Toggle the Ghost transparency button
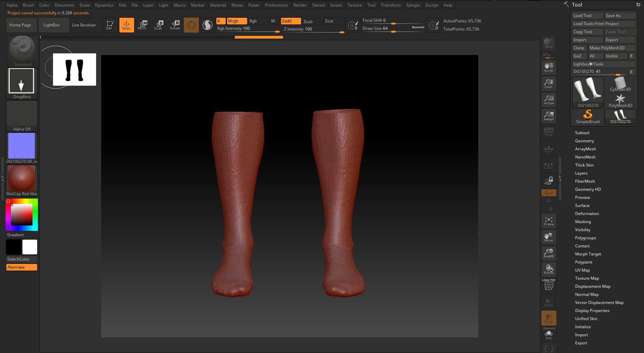 click(x=549, y=318)
